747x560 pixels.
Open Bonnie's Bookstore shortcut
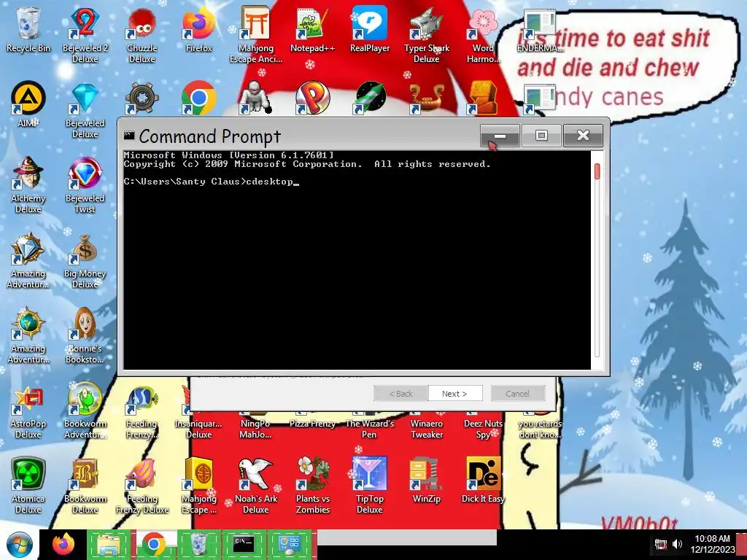85,336
